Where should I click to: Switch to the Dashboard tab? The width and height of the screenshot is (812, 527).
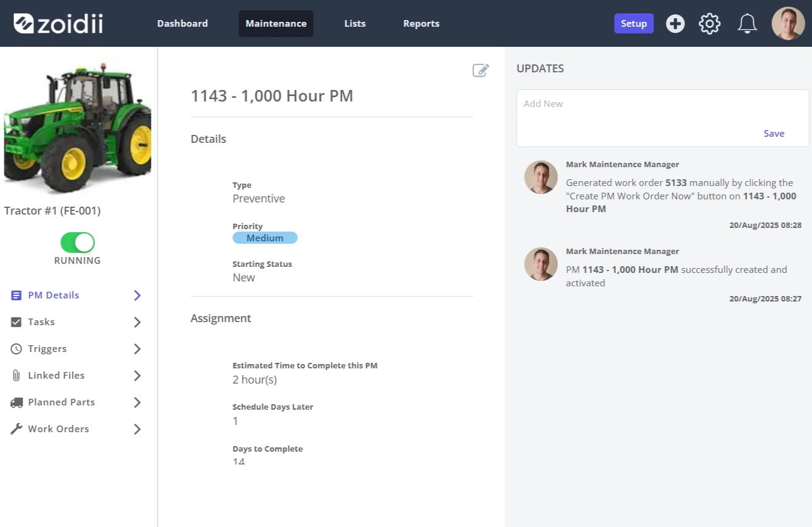[182, 24]
